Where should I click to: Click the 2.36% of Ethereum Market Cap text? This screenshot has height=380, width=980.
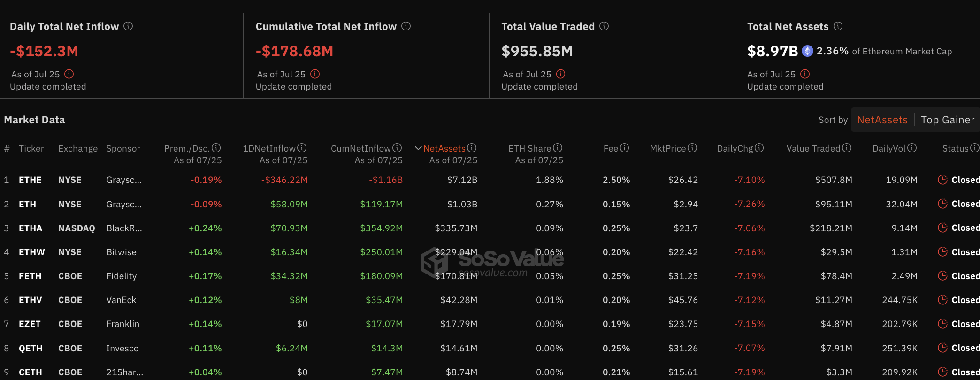pyautogui.click(x=884, y=51)
